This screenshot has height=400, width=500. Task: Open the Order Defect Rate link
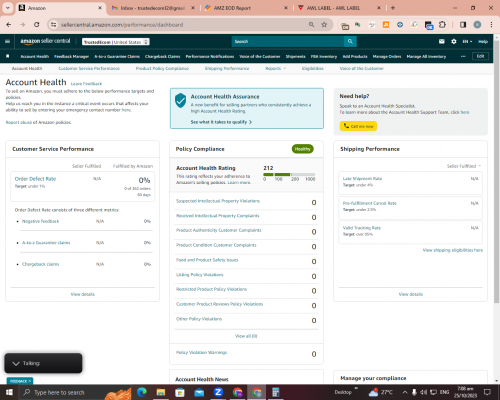[x=35, y=179]
